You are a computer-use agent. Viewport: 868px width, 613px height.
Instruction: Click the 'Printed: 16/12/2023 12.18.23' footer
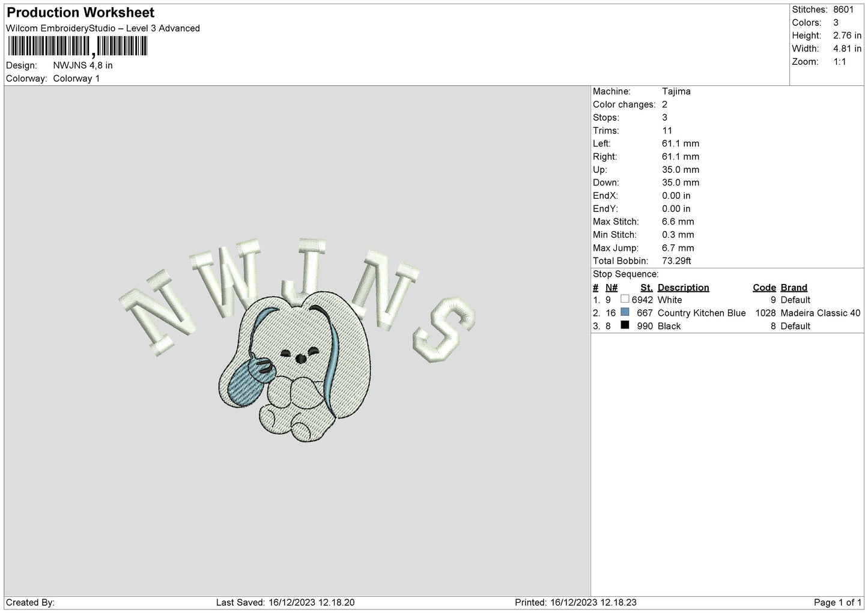[575, 602]
